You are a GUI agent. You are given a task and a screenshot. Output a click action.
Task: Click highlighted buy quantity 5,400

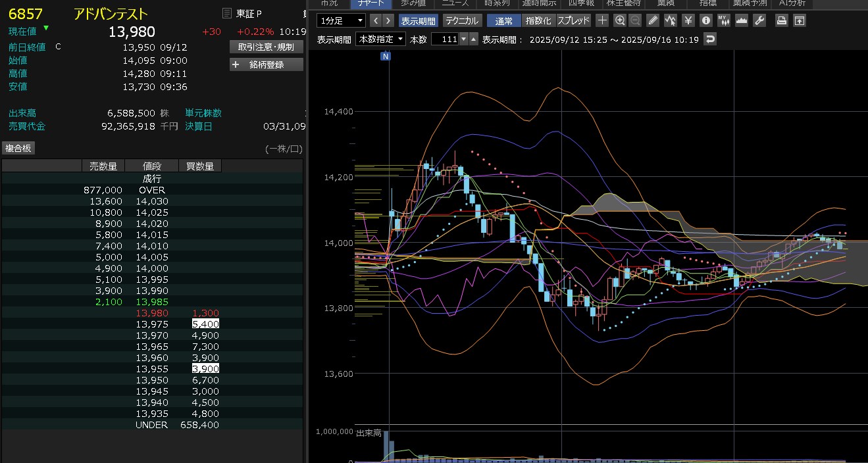(x=205, y=324)
